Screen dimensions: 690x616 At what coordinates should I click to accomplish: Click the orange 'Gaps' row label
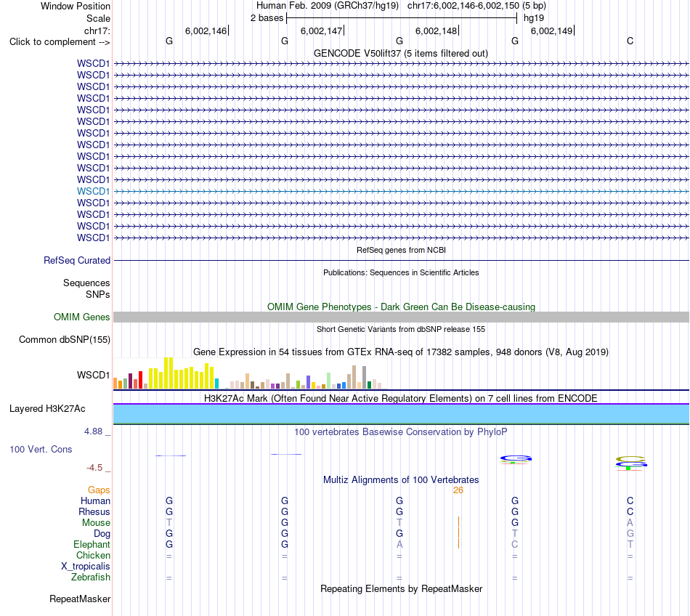coord(99,490)
